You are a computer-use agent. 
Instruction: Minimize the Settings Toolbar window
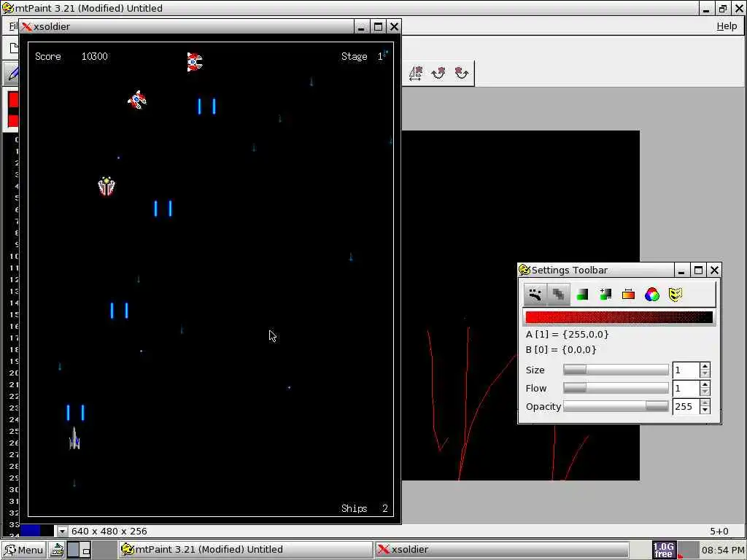(681, 271)
